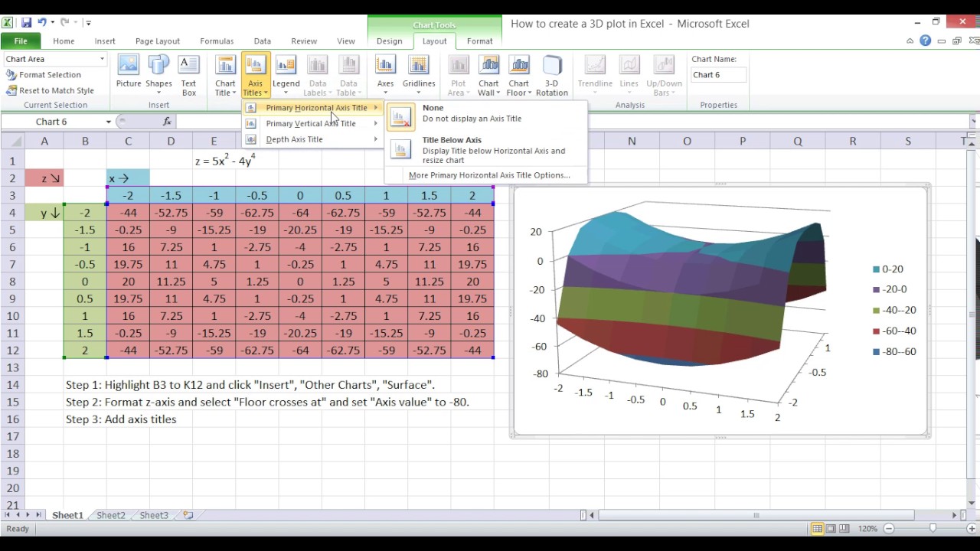Click Format Selection

(x=44, y=75)
